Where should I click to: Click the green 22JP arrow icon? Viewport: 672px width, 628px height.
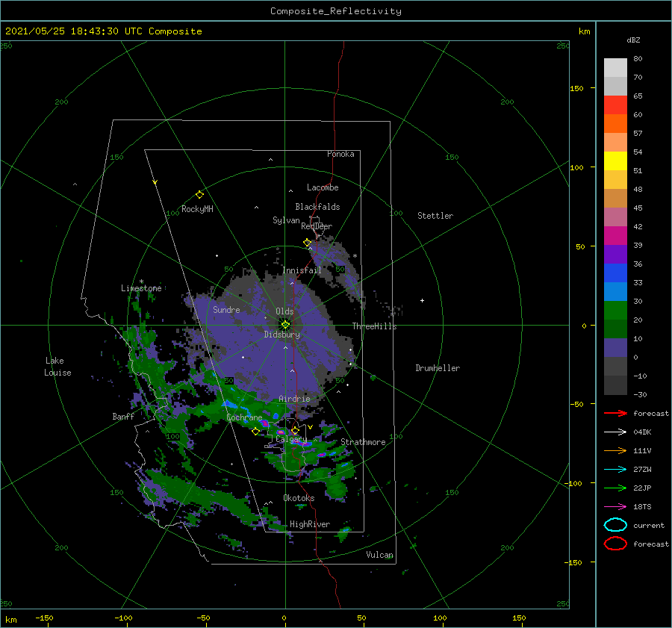(x=615, y=488)
